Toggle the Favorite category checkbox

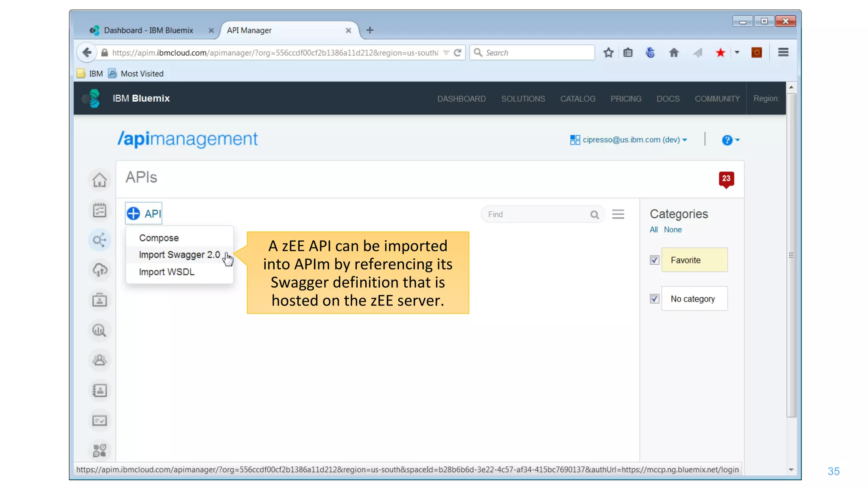[654, 260]
